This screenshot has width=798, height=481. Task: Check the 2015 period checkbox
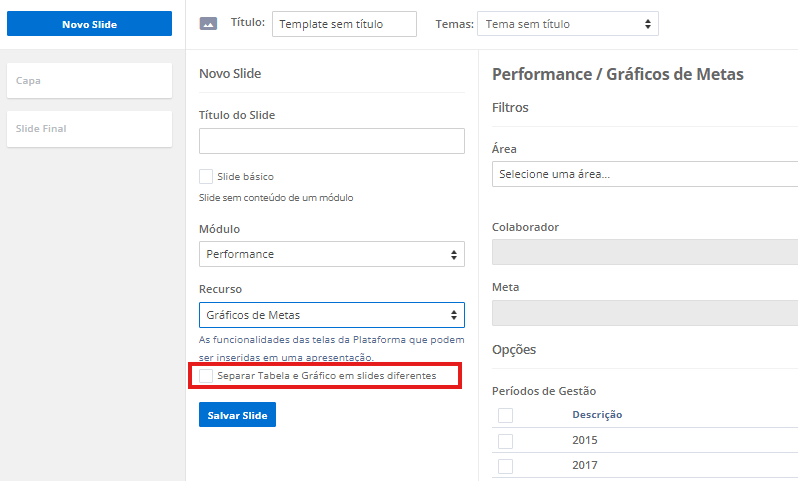[506, 441]
